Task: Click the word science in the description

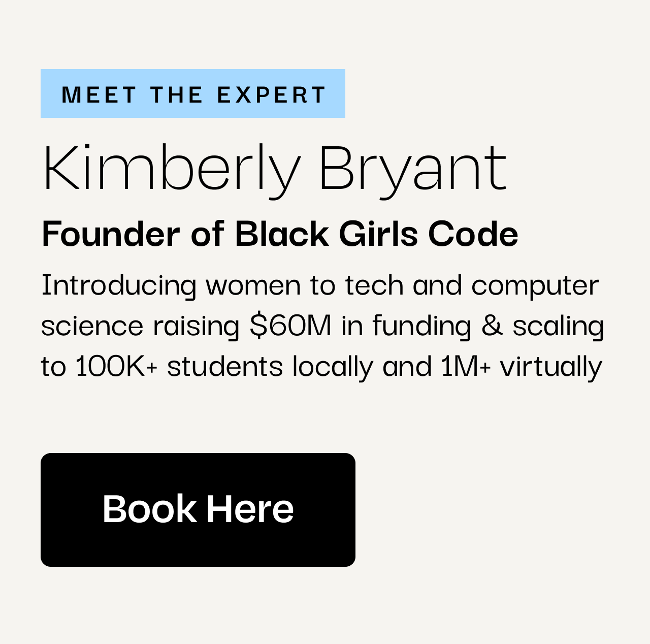Action: click(x=92, y=326)
